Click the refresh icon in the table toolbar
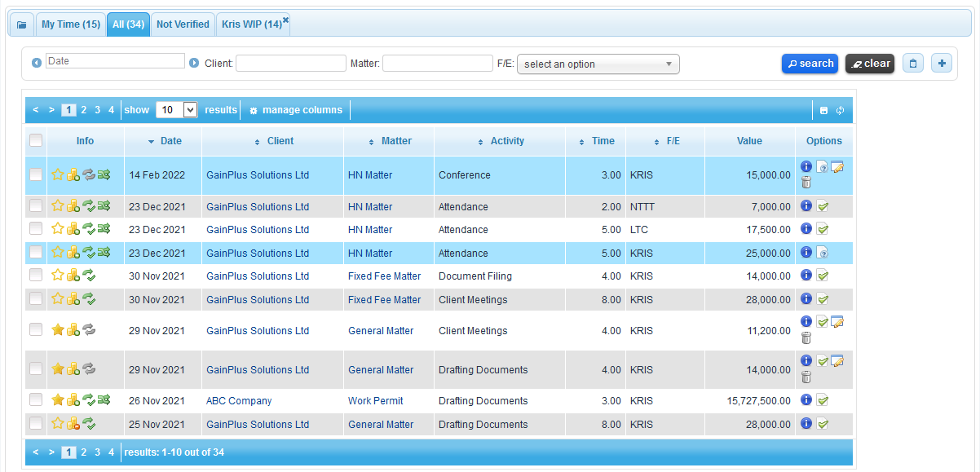This screenshot has height=472, width=980. tap(840, 110)
